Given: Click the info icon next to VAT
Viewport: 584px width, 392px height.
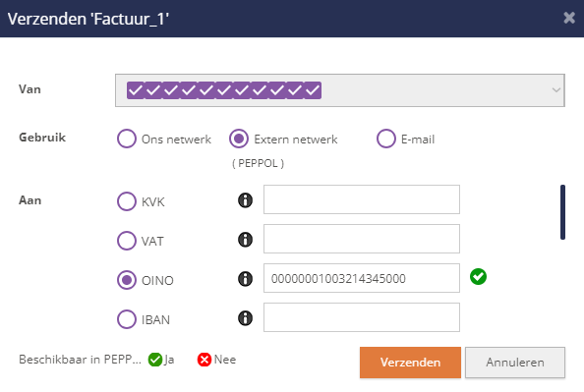Looking at the screenshot, I should click(x=245, y=240).
